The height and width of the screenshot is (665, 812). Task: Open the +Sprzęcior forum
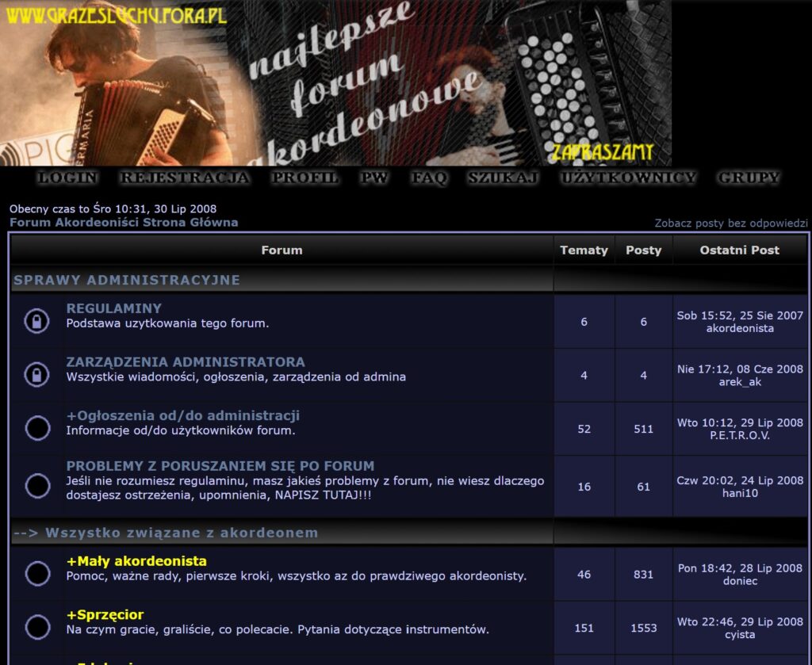(x=105, y=615)
